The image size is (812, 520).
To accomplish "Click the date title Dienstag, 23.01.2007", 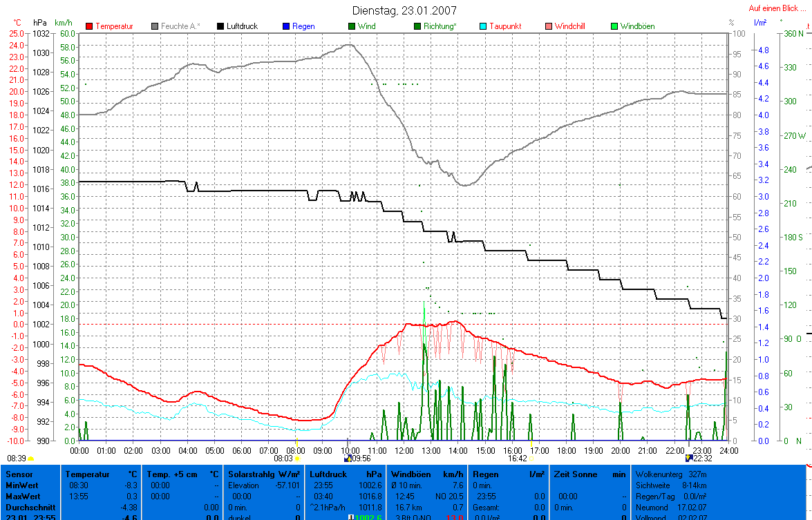I will (x=404, y=10).
